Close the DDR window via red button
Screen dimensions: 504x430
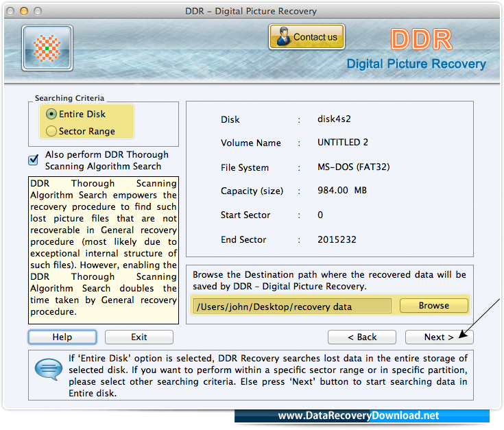pos(10,11)
